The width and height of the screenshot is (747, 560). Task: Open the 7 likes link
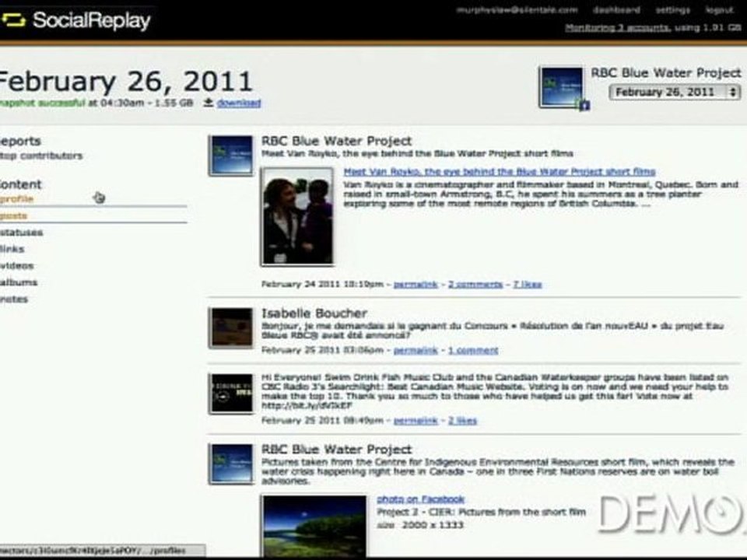pyautogui.click(x=528, y=285)
